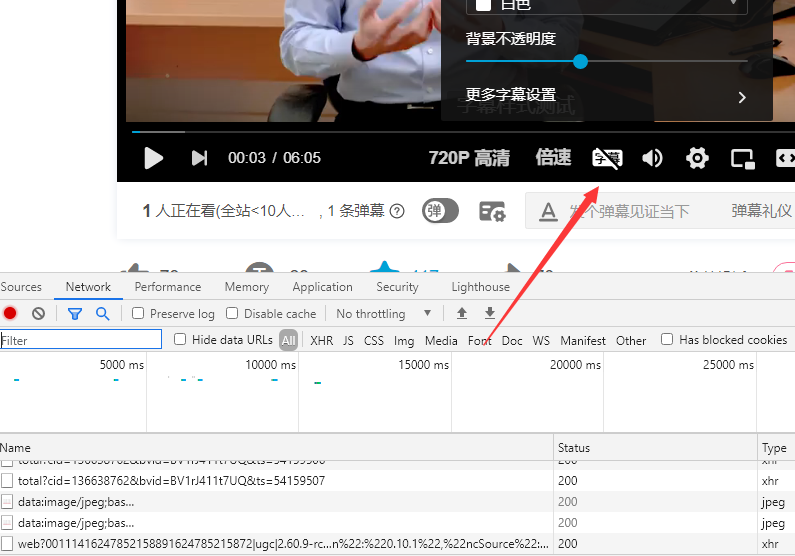Viewport: 795px width, 556px height.
Task: Open 倍速 playback speed menu
Action: (553, 158)
